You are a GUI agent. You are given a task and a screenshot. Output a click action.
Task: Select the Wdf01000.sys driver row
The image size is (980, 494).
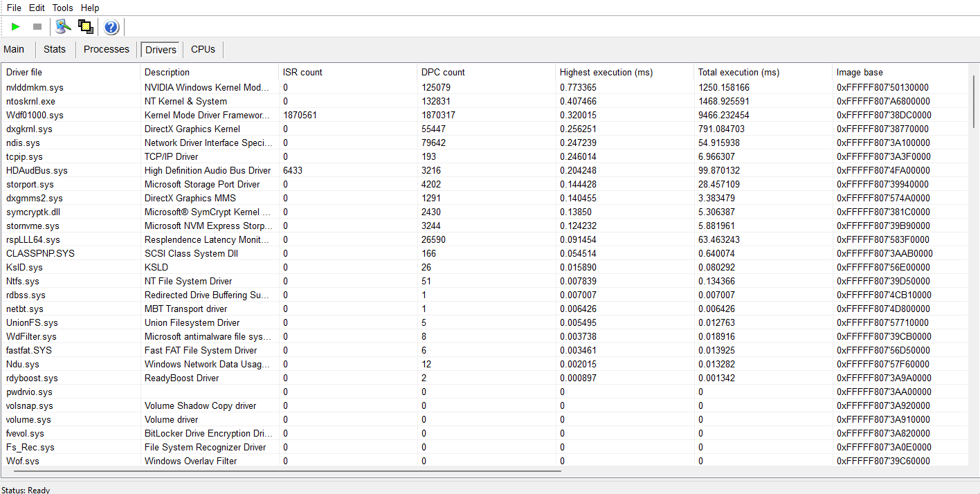35,115
